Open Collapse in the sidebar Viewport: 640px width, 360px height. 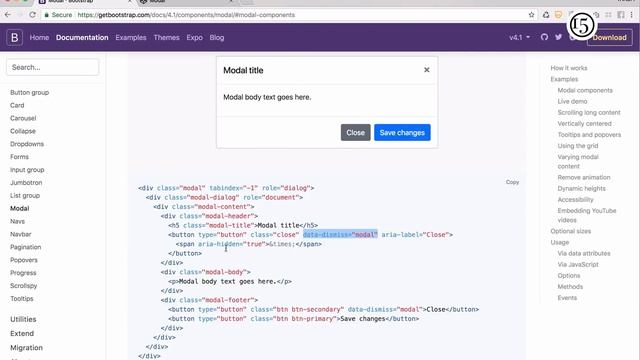23,131
